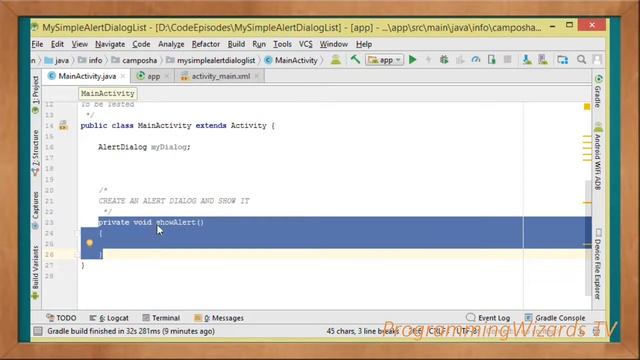Open the Structure tool window
The width and height of the screenshot is (640, 360).
click(36, 152)
